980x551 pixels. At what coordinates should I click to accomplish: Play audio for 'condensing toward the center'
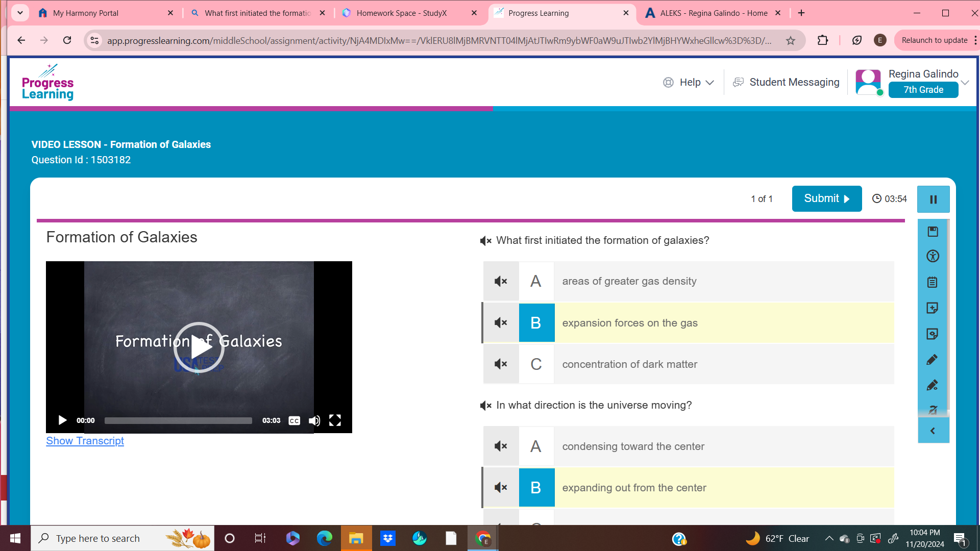(x=501, y=446)
